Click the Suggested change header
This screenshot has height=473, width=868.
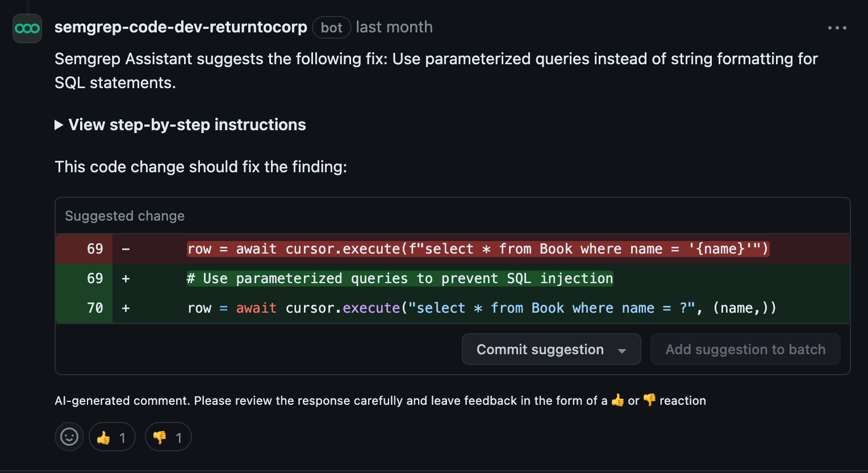click(x=124, y=216)
